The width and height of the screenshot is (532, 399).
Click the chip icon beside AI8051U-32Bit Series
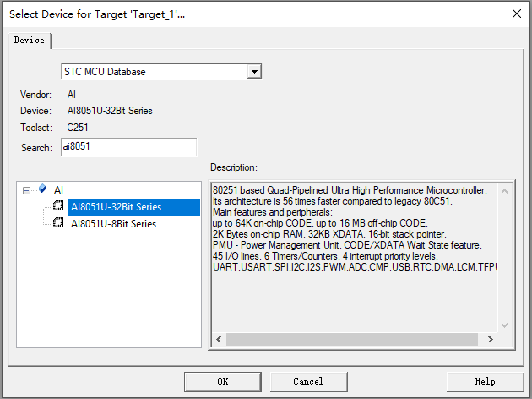58,205
